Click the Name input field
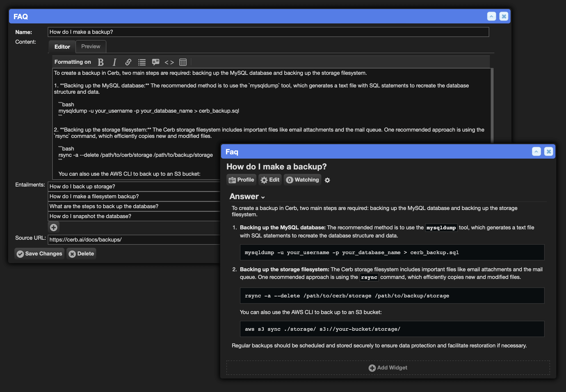Screen dimensions: 566x392 pyautogui.click(x=268, y=32)
